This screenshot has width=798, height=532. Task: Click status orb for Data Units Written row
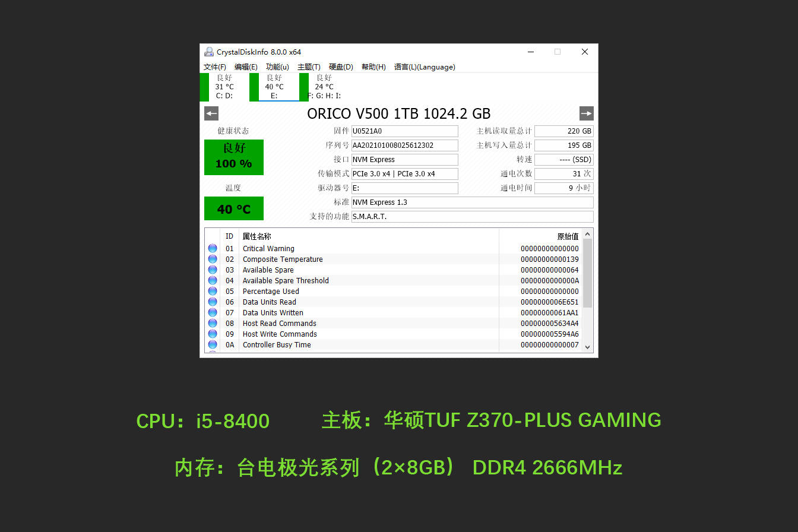coord(213,313)
